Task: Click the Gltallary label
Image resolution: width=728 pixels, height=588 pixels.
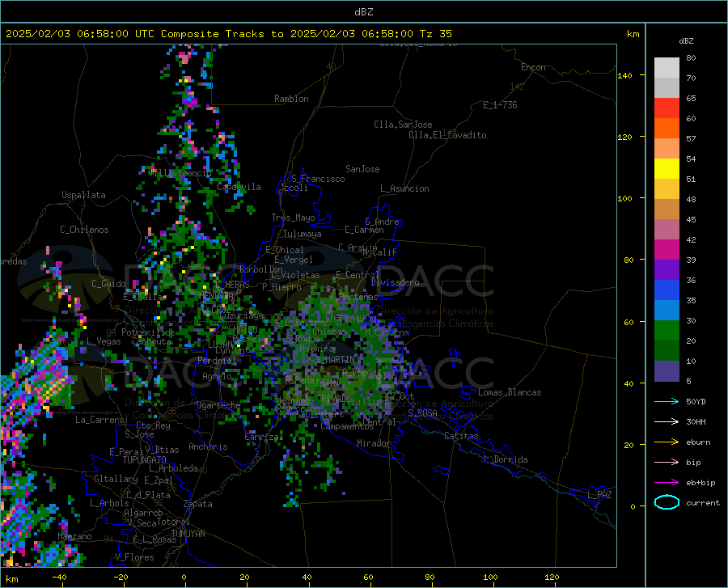Action: 116,479
